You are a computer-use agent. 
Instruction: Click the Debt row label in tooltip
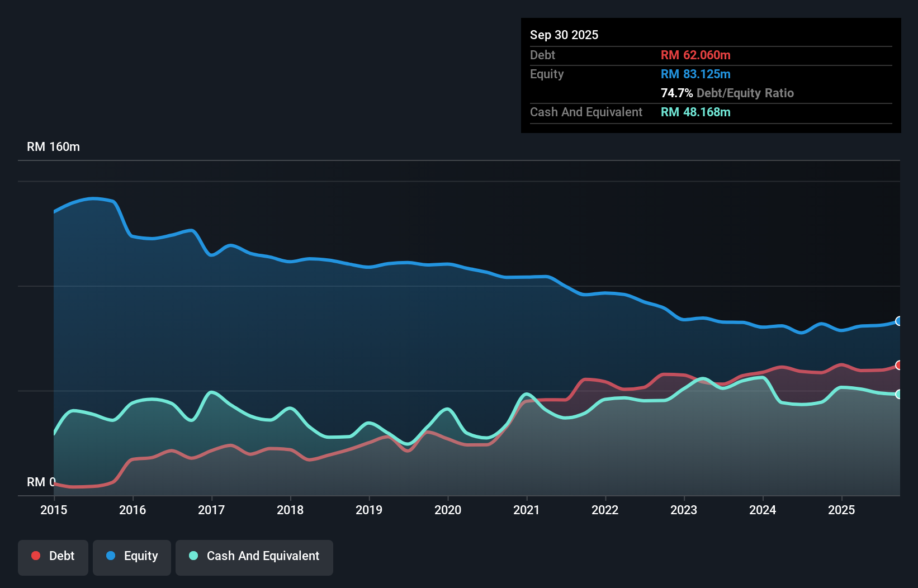pyautogui.click(x=542, y=55)
